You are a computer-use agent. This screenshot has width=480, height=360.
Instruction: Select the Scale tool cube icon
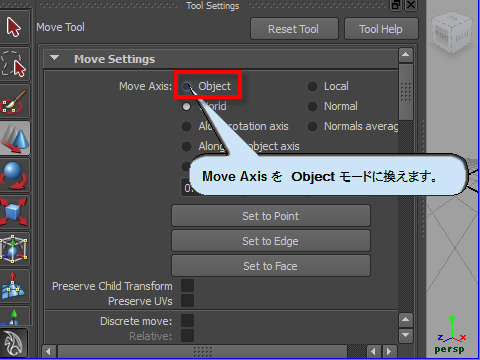(14, 212)
